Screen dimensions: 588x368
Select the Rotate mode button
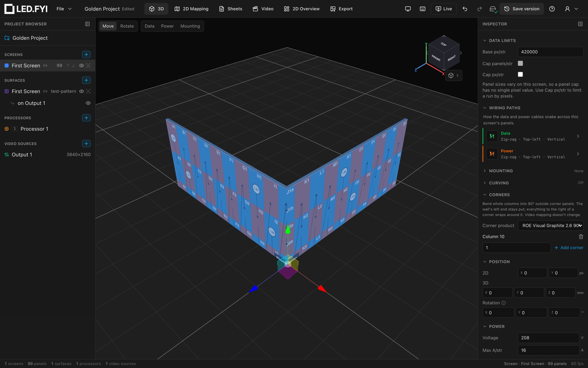[127, 26]
